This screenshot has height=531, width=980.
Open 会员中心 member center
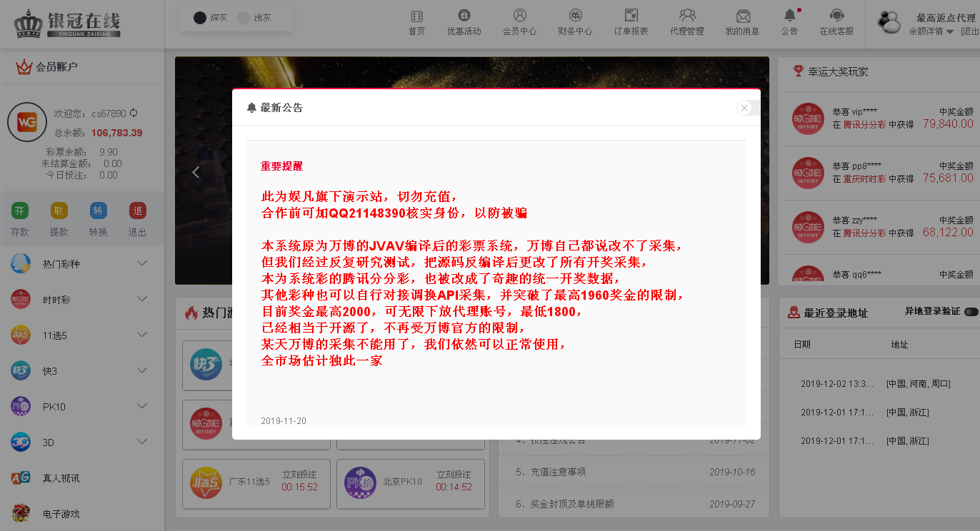[519, 23]
